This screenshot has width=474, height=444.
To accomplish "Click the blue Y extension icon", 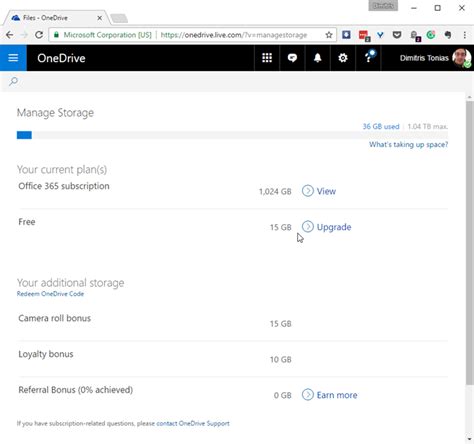I will click(x=380, y=35).
